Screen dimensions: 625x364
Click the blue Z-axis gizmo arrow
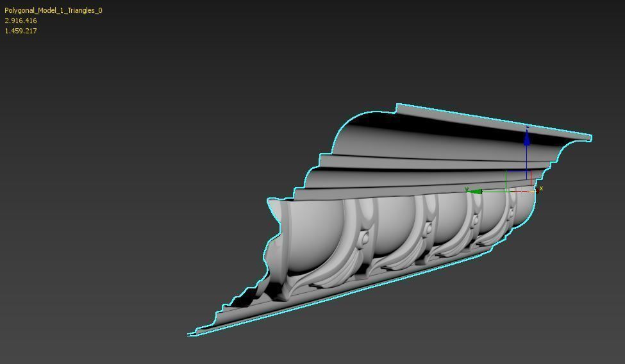click(526, 138)
